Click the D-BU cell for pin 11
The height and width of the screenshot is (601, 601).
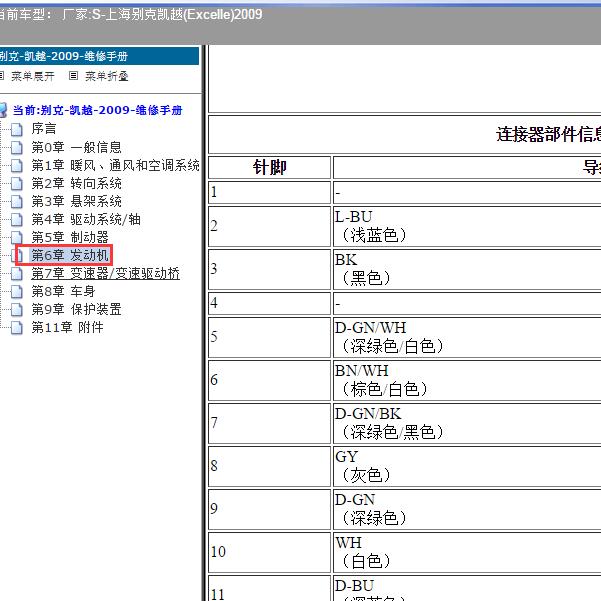467,588
